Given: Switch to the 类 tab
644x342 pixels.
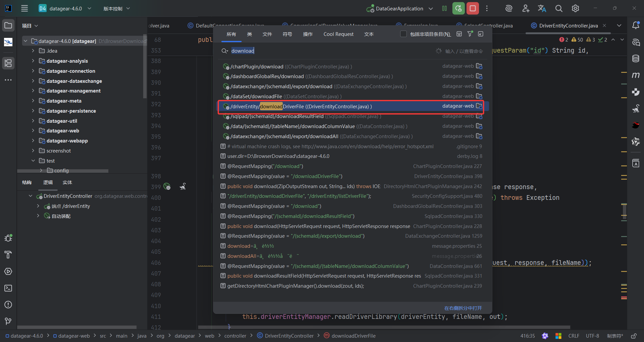Looking at the screenshot, I should pyautogui.click(x=250, y=34).
